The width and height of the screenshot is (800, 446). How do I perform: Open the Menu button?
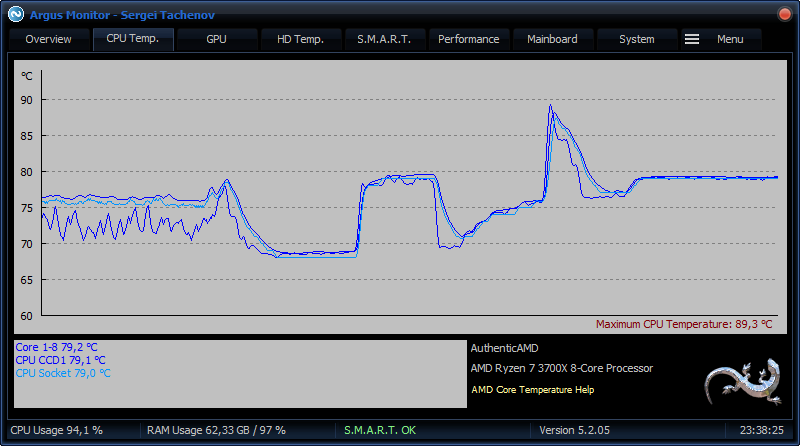pyautogui.click(x=721, y=39)
